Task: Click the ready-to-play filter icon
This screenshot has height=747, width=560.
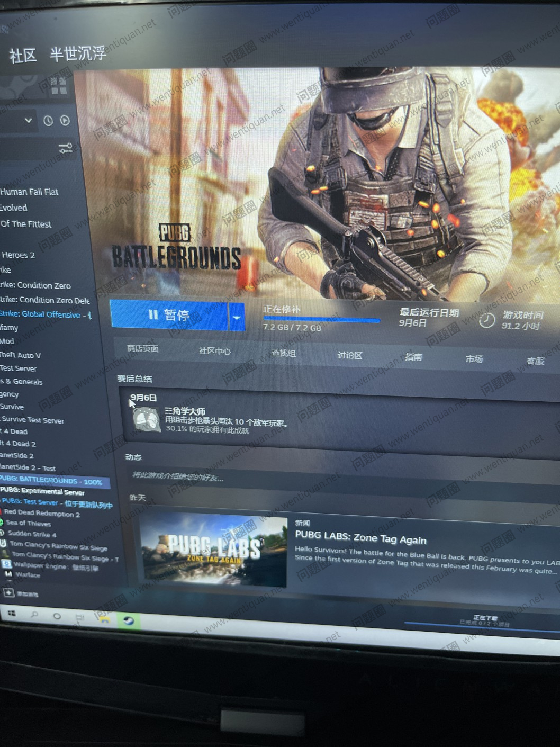Action: point(65,121)
